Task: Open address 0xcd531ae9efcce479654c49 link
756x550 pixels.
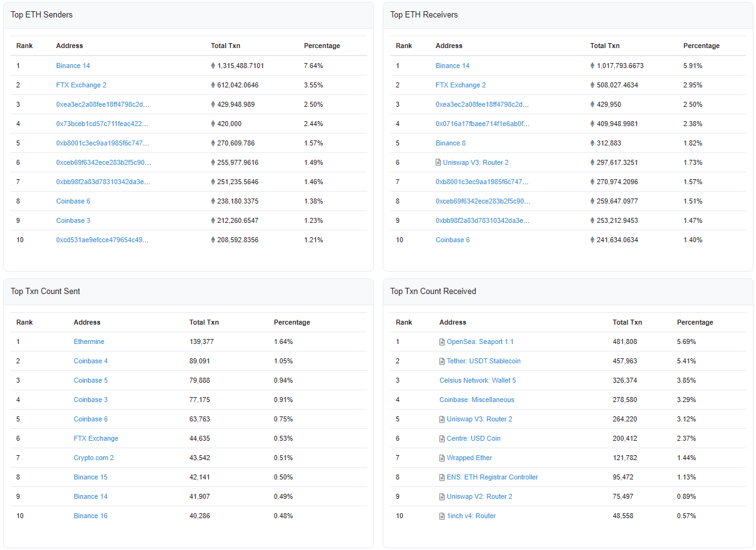Action: point(102,240)
